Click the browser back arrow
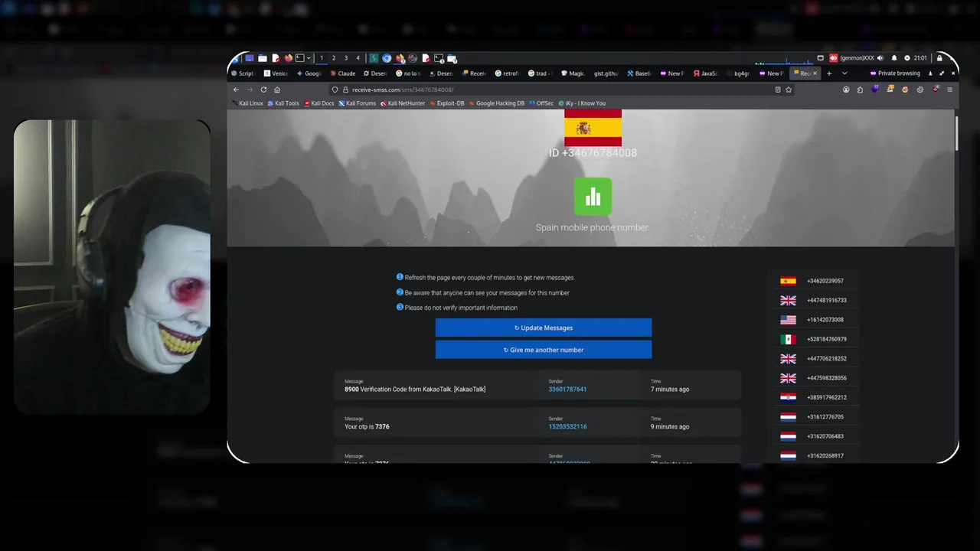The image size is (980, 551). pos(236,90)
